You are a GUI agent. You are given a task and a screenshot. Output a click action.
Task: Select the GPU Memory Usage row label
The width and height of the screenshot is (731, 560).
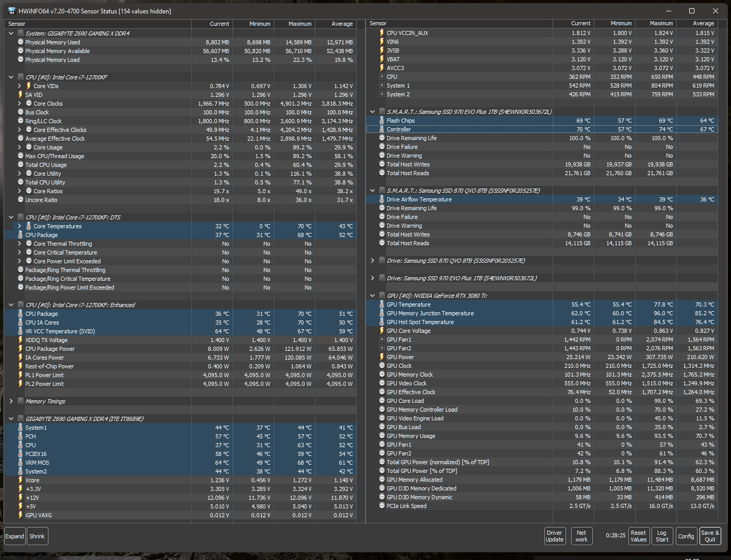[x=411, y=436]
